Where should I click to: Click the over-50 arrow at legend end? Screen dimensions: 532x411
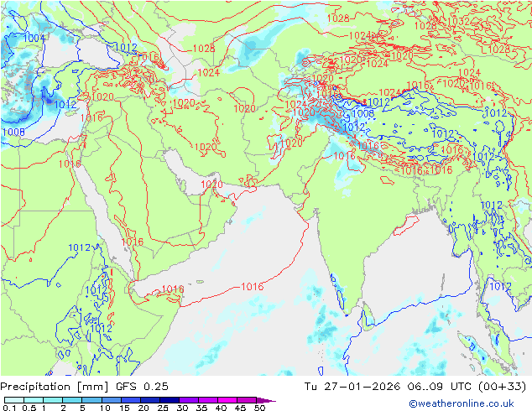[266, 400]
